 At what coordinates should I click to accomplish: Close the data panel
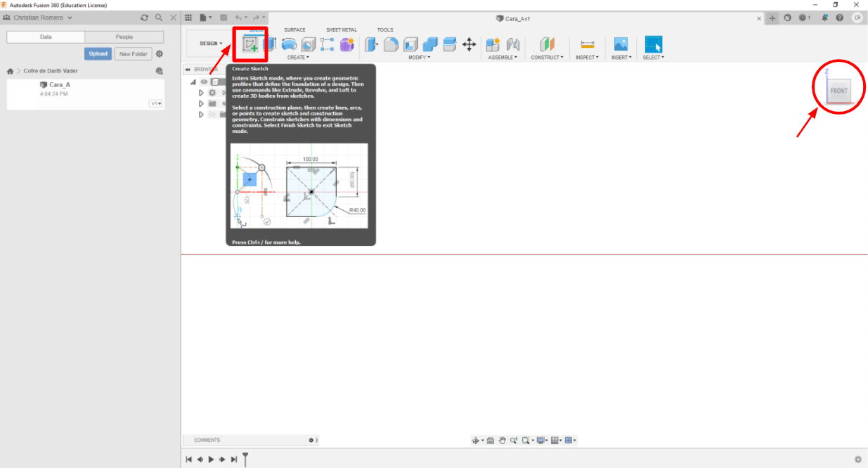[174, 18]
